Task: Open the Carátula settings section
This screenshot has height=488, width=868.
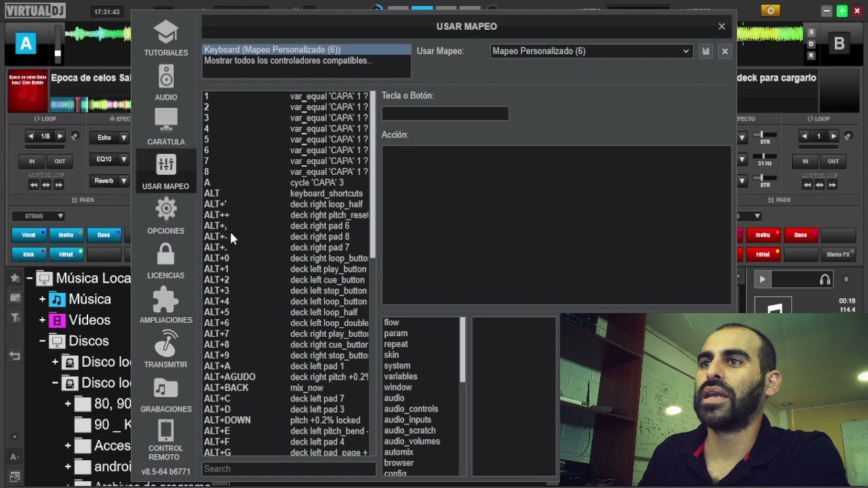Action: (165, 127)
